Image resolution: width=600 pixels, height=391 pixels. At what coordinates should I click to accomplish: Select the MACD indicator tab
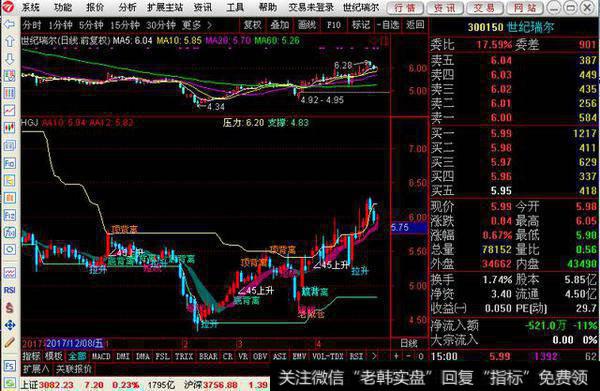(101, 356)
